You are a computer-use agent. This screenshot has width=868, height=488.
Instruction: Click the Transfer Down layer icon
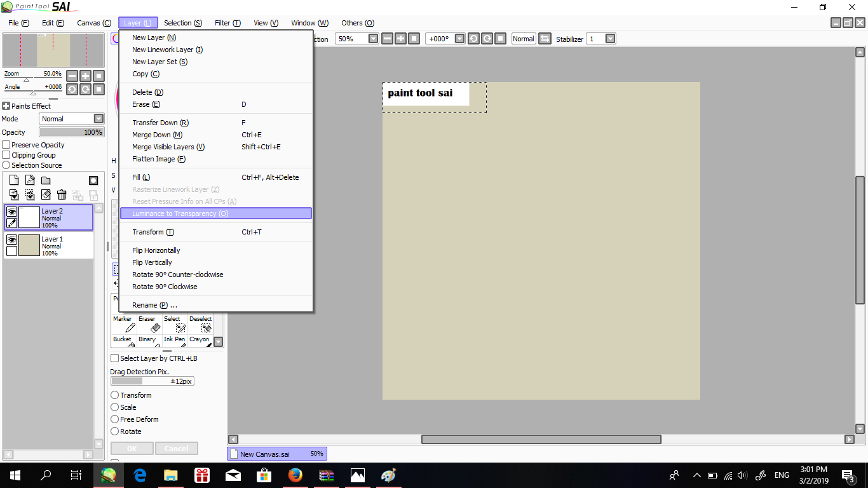[x=14, y=195]
